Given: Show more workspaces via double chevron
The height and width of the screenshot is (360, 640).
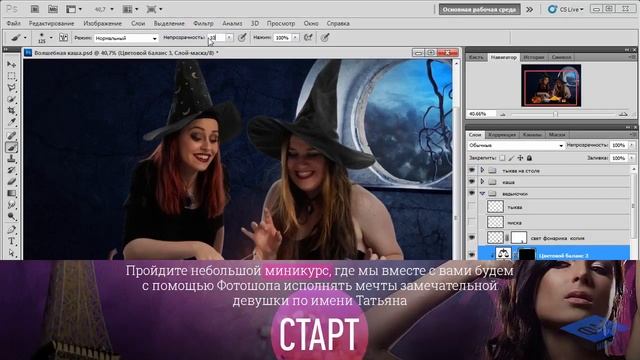Looking at the screenshot, I should pos(529,9).
